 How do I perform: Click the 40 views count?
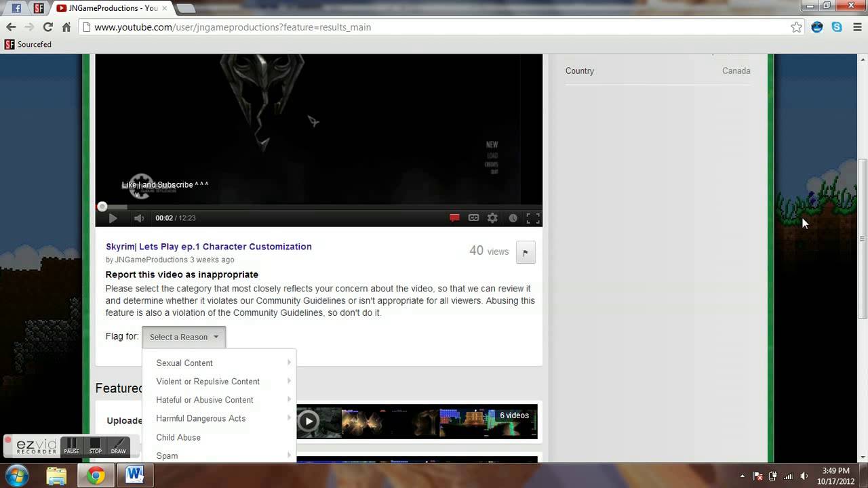[489, 251]
